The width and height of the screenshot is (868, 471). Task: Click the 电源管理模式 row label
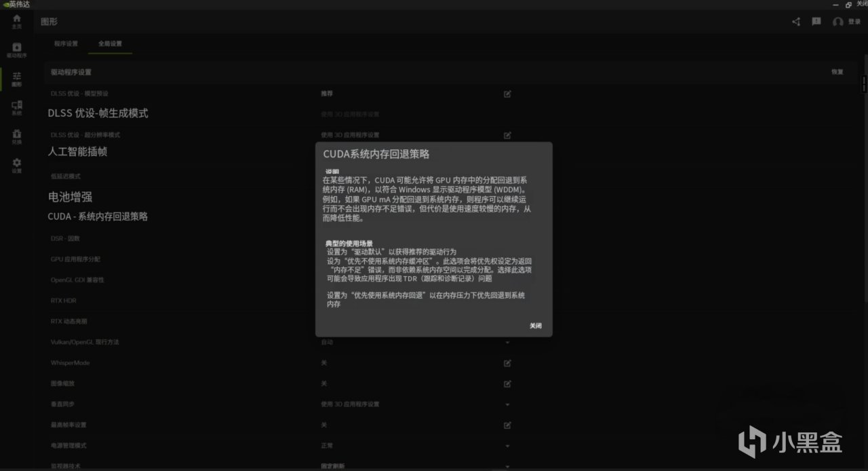tap(68, 446)
